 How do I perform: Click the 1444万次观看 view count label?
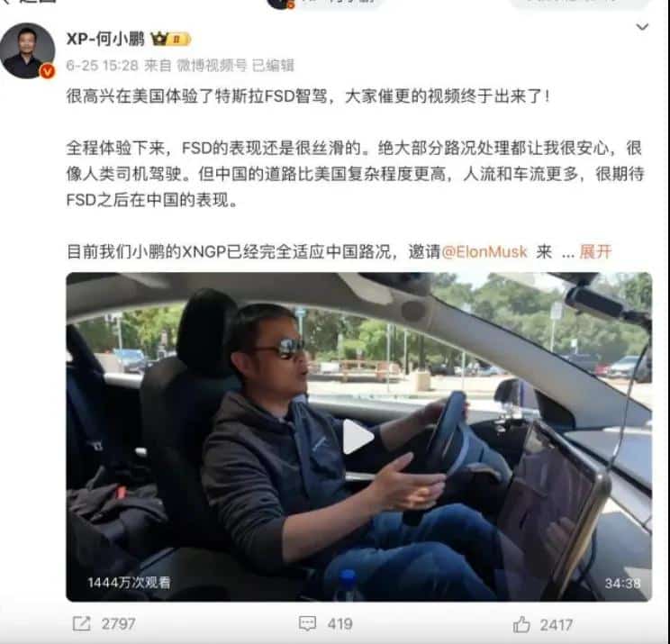click(129, 583)
